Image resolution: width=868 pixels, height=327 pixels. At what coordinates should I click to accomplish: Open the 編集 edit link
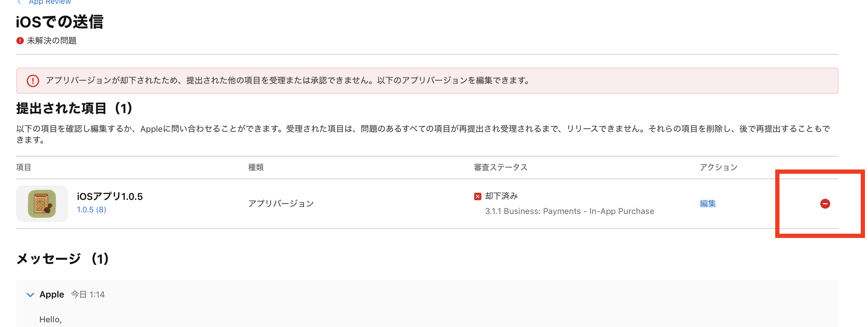[708, 204]
